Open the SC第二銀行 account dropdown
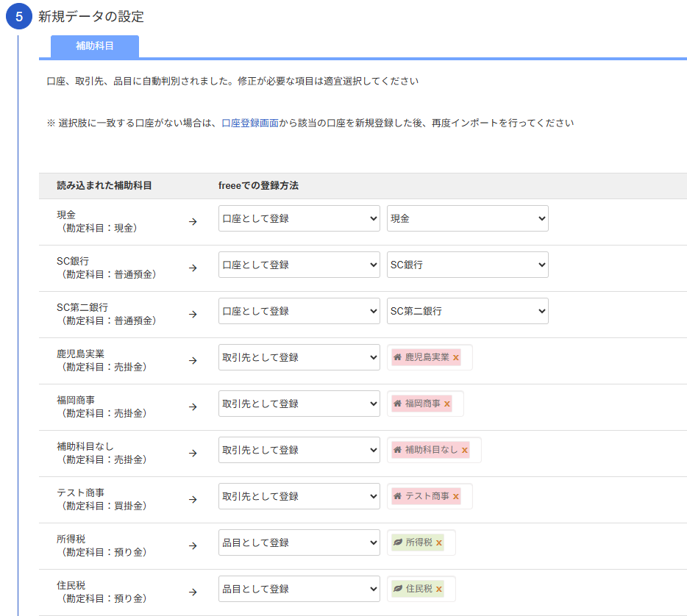Image resolution: width=687 pixels, height=616 pixels. 467,311
